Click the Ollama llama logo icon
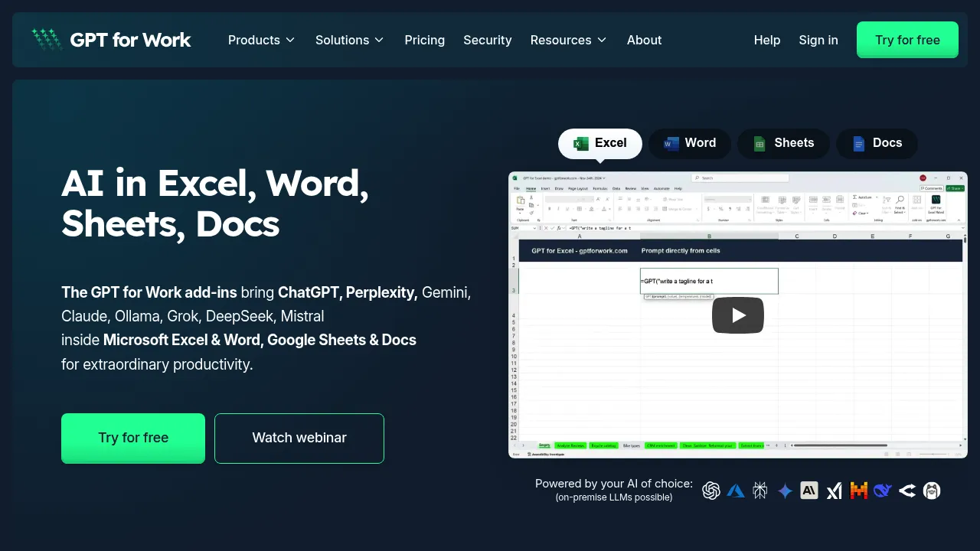Viewport: 980px width, 551px height. coord(932,491)
